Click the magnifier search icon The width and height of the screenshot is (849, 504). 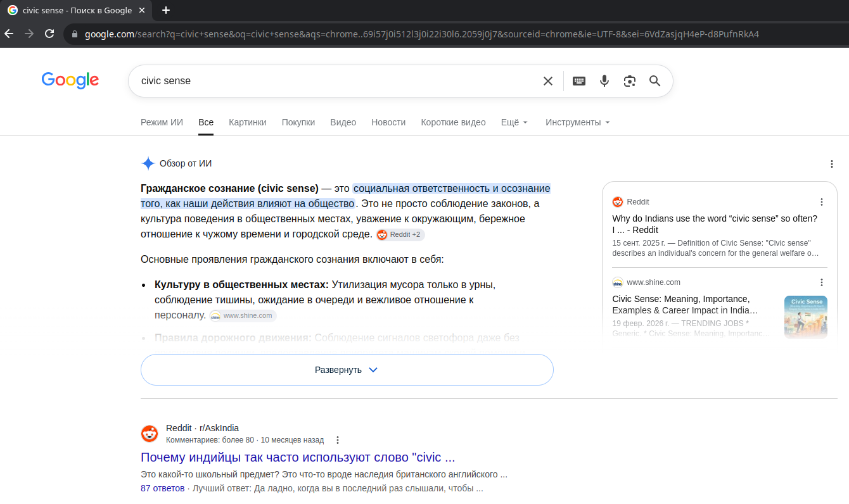point(655,81)
